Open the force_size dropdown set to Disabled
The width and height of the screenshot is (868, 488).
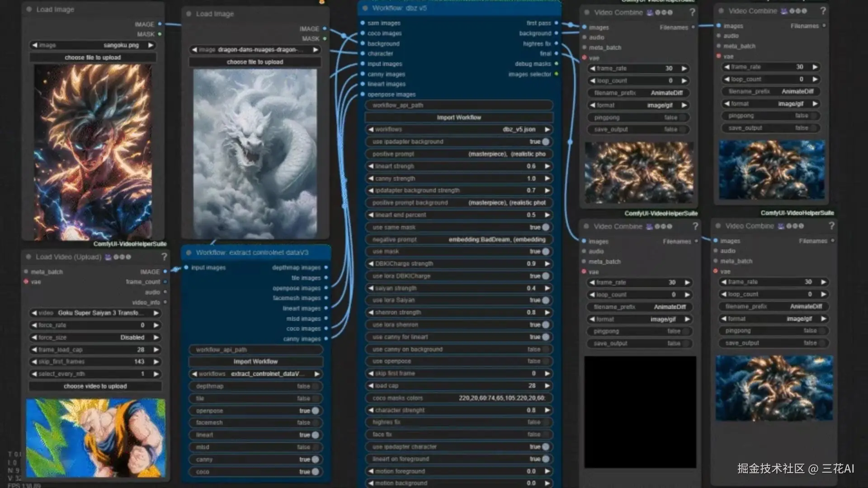point(95,338)
